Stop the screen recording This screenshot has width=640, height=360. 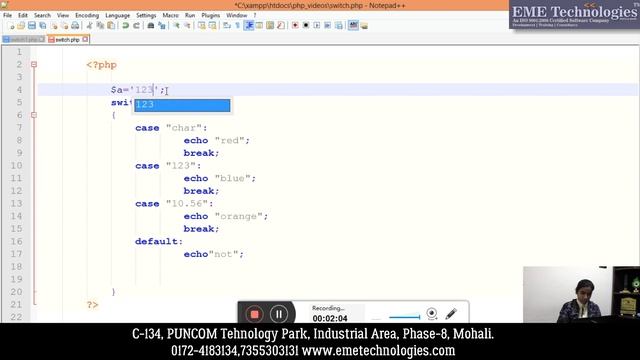[254, 314]
